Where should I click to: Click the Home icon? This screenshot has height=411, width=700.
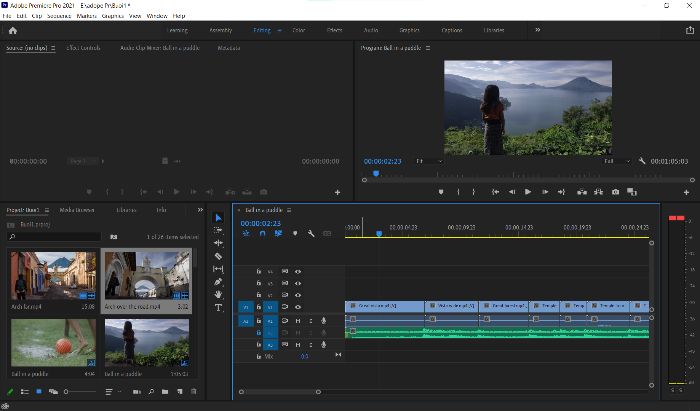point(13,30)
